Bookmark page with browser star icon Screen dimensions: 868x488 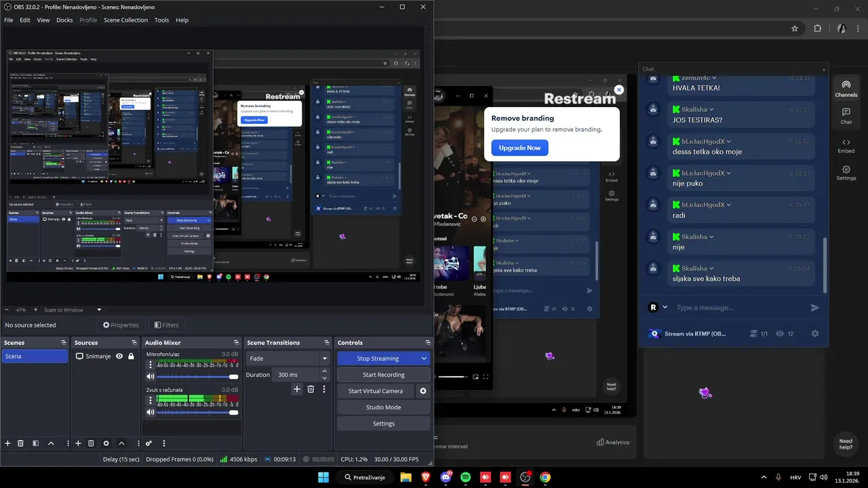pyautogui.click(x=795, y=28)
